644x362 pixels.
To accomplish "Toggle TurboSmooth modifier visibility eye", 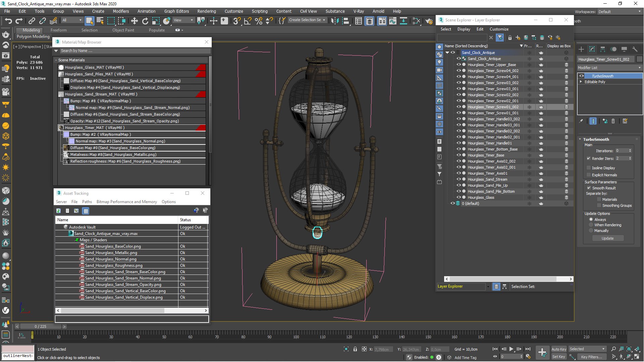I will click(582, 76).
